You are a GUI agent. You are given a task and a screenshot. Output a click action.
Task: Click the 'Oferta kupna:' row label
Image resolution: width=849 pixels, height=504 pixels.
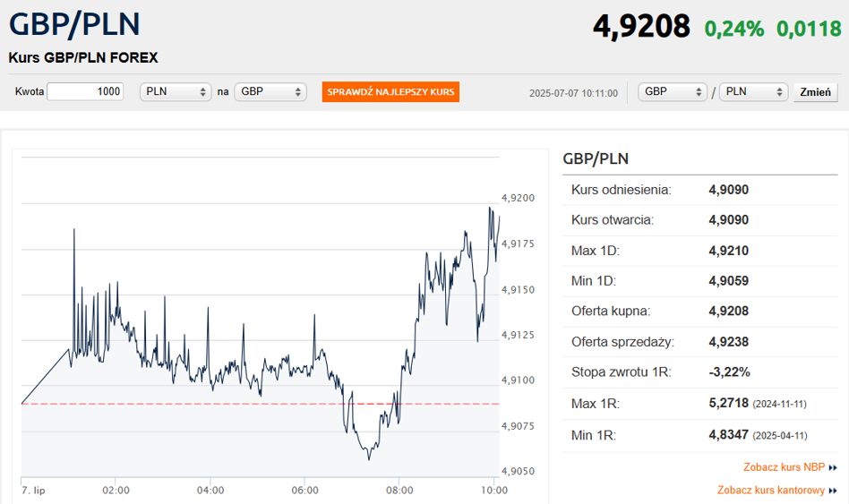tap(611, 312)
